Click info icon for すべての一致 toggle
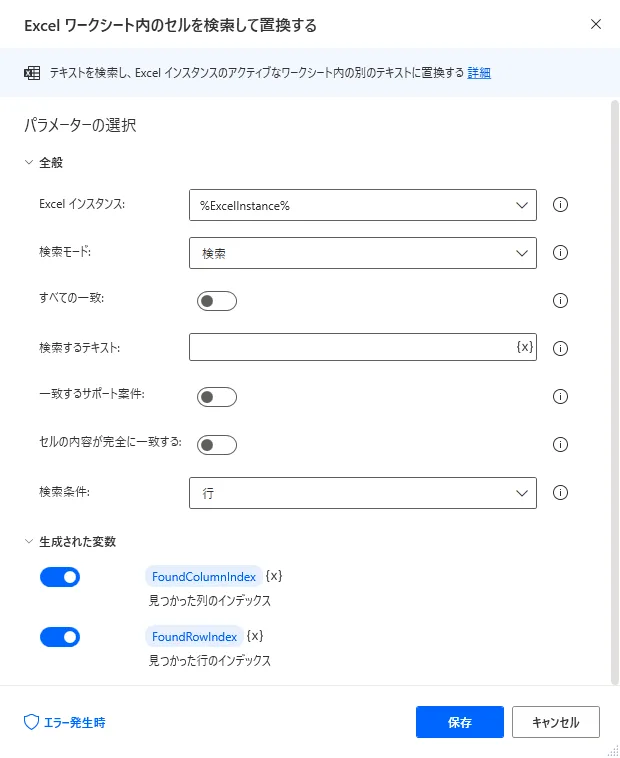620x758 pixels. tap(561, 300)
